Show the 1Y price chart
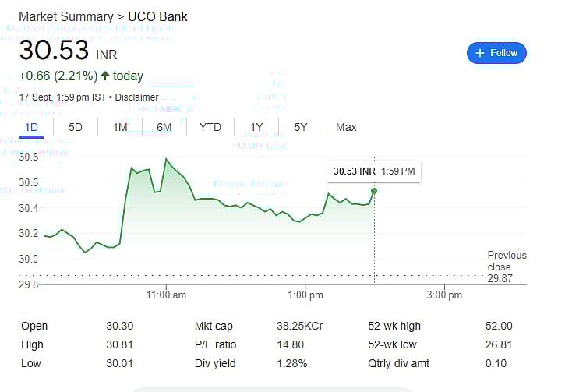Screen dimensions: 565x392 click(256, 127)
